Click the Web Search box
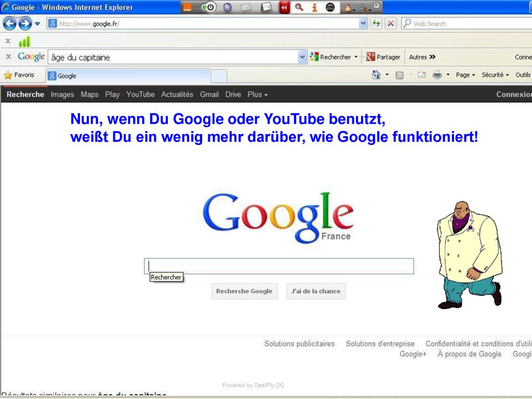 click(467, 23)
